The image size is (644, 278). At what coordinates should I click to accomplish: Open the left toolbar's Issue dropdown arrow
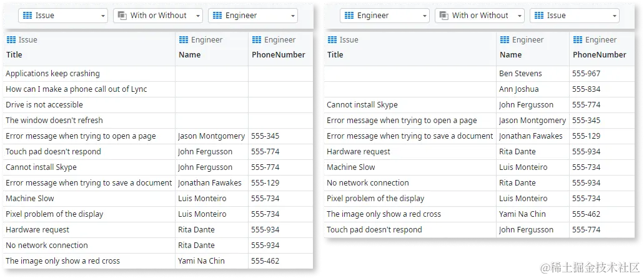pos(102,16)
